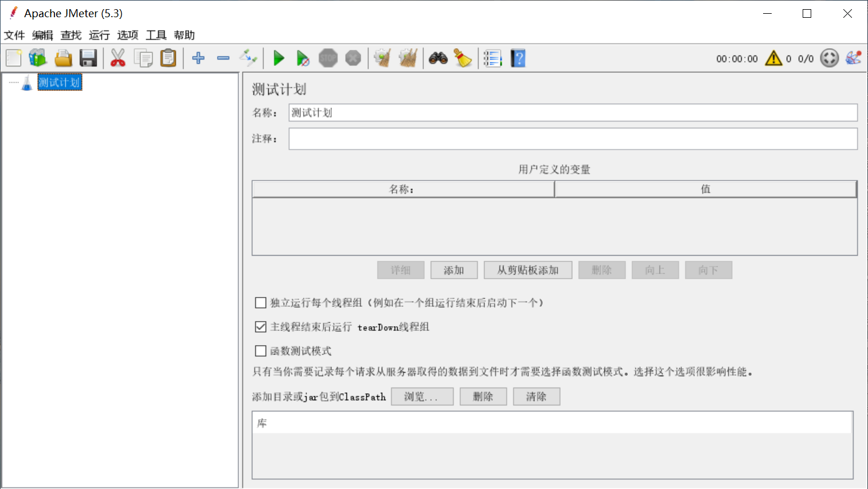Click the remote engines circle icon

(829, 58)
